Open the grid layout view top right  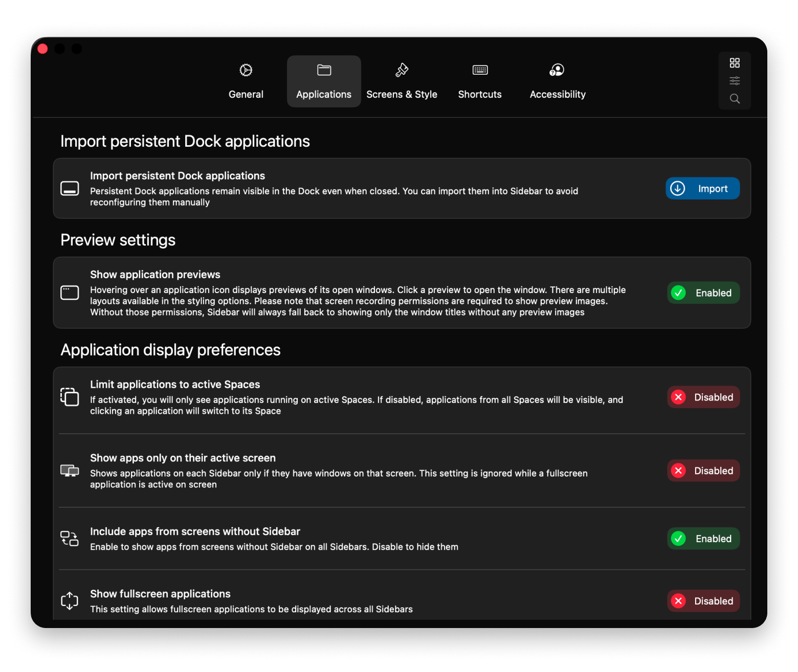coord(735,62)
